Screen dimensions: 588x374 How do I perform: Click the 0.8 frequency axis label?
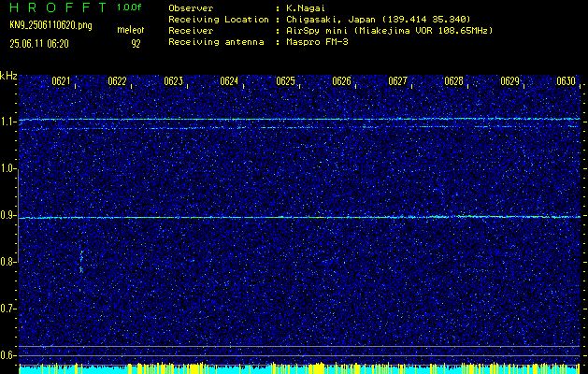point(7,262)
